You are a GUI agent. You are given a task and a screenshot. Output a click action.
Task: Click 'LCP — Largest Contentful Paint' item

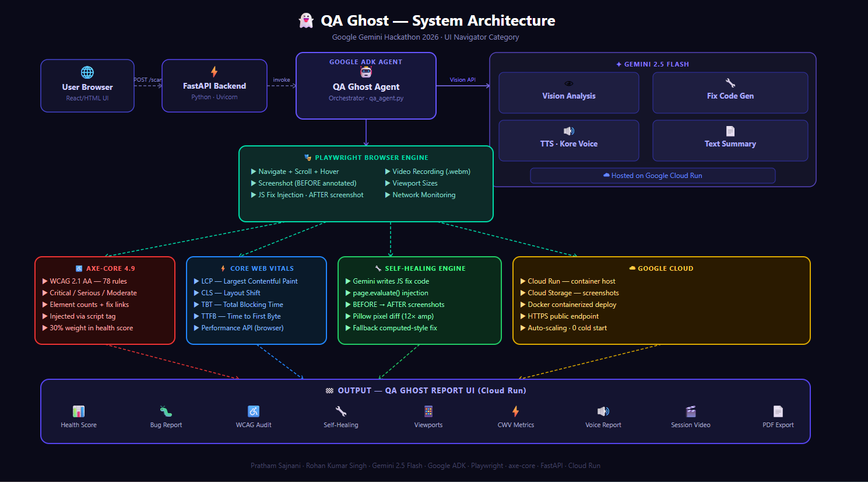coord(246,281)
